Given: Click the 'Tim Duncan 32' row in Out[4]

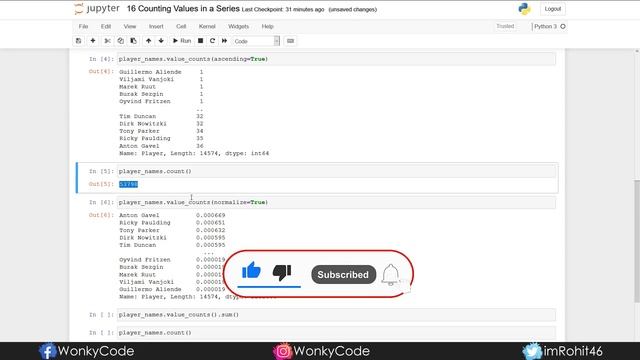Looking at the screenshot, I should (x=161, y=116).
